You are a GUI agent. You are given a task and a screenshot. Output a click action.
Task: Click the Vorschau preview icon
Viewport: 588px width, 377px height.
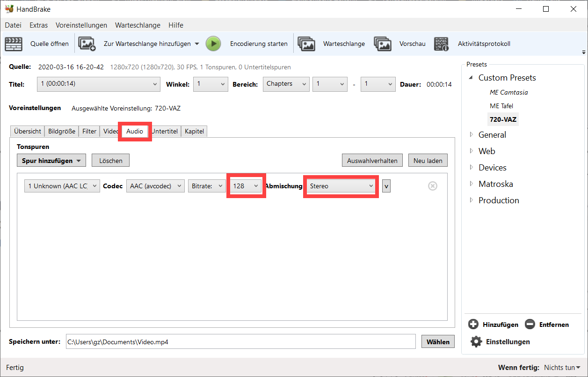click(x=383, y=44)
